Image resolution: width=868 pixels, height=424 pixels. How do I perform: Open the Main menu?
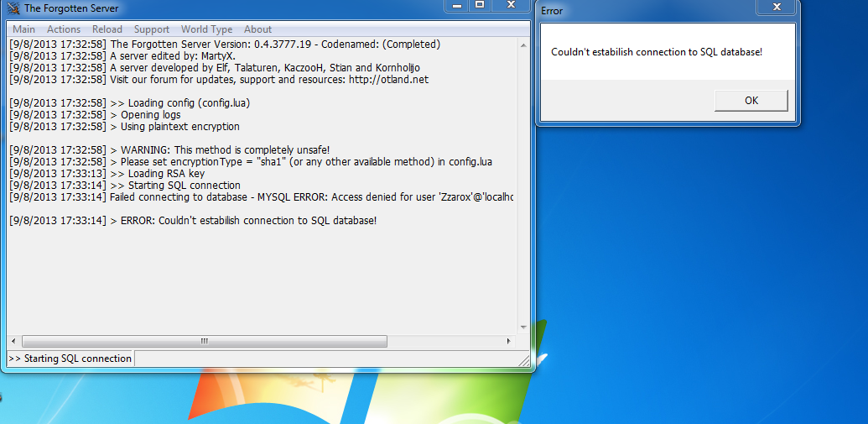(23, 29)
